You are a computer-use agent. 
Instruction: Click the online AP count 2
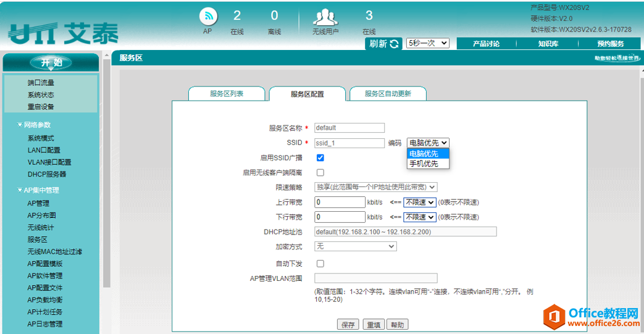[237, 15]
